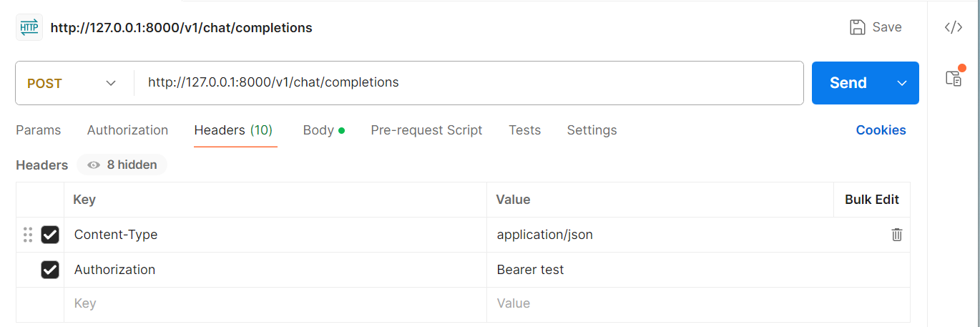Click Bulk Edit for headers
Viewport: 980px width, 327px height.
click(872, 200)
